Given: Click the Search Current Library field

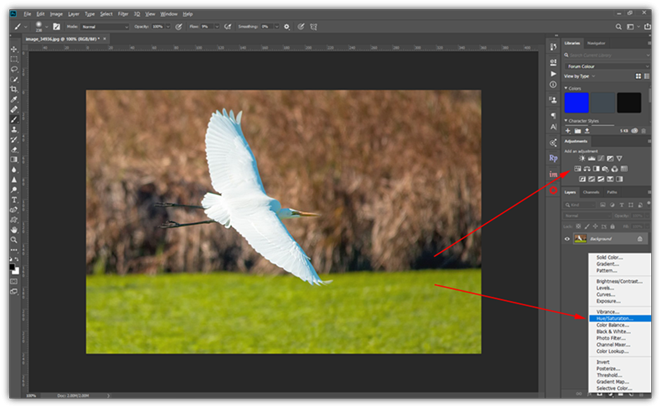Looking at the screenshot, I should tap(607, 55).
